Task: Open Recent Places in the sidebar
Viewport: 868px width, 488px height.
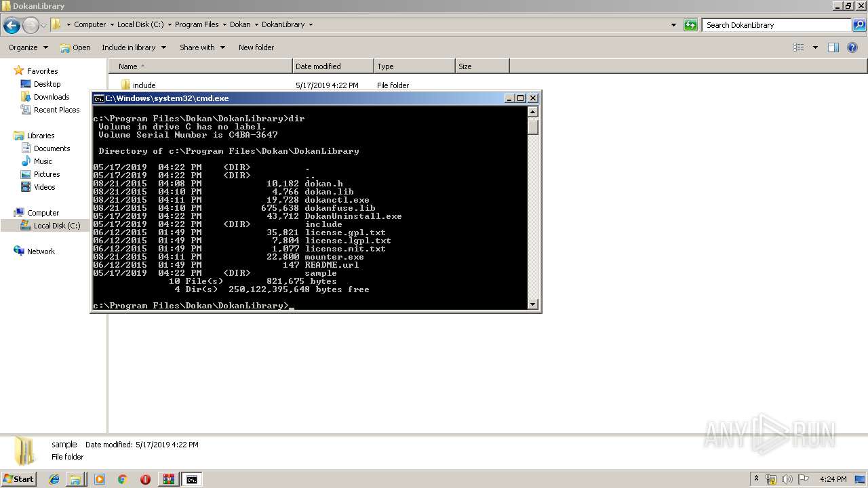Action: [x=56, y=110]
